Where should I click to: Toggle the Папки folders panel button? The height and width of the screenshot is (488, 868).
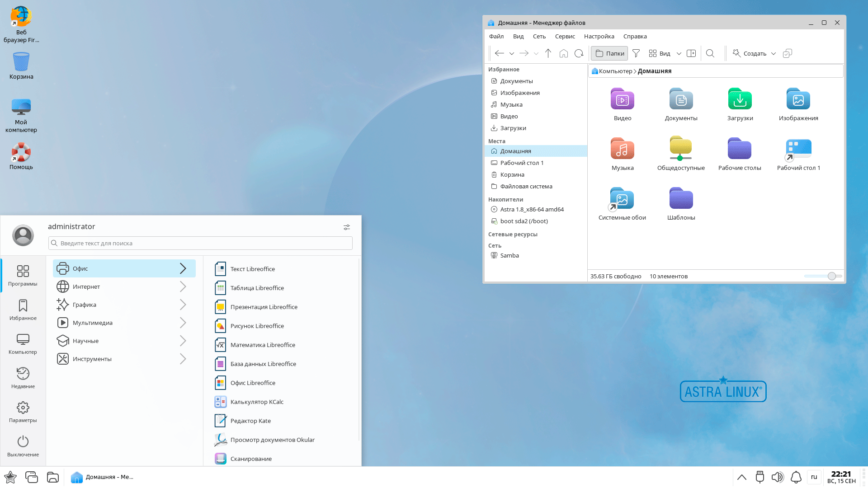(x=609, y=53)
